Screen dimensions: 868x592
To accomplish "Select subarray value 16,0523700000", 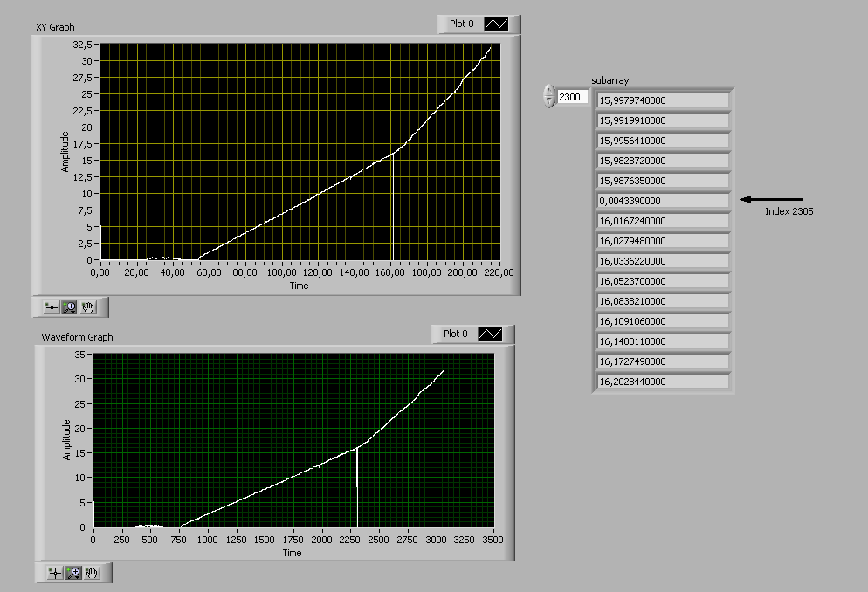I will point(663,281).
